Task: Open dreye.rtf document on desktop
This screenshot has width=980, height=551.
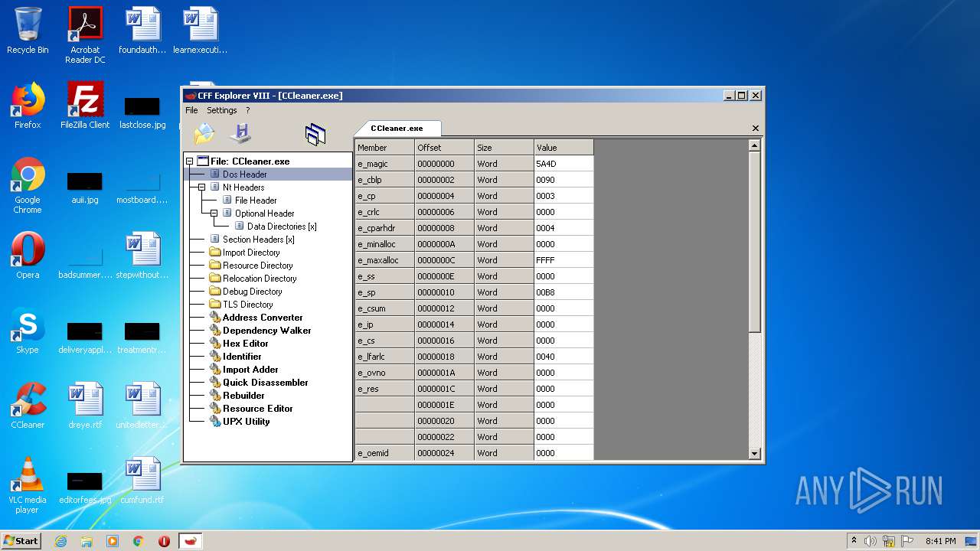Action: point(85,406)
